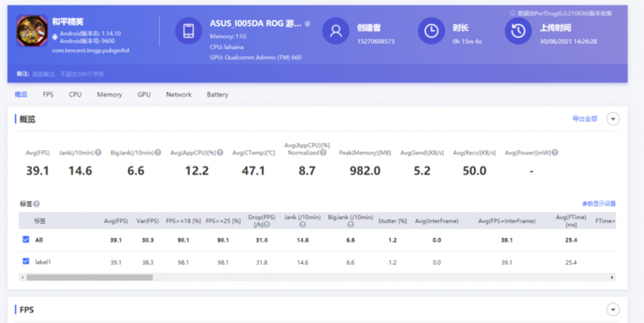Click info icon beside ASUS device name
Screen dimensions: 644x323
(x=308, y=24)
